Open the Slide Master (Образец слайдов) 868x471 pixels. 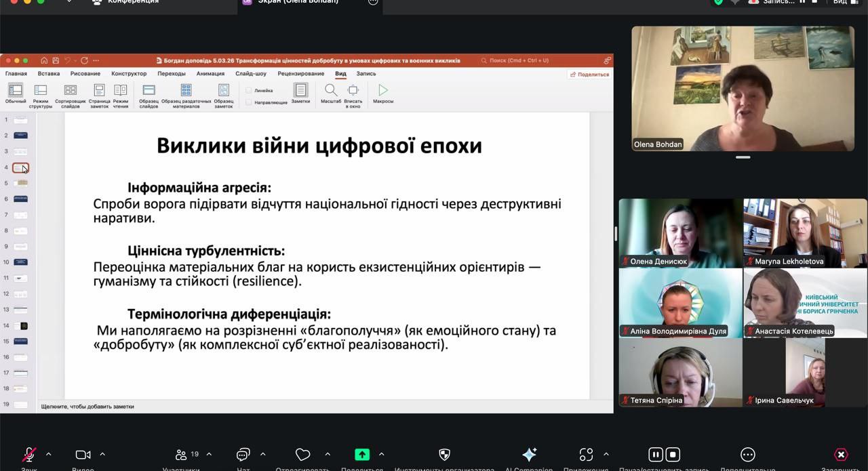click(149, 91)
